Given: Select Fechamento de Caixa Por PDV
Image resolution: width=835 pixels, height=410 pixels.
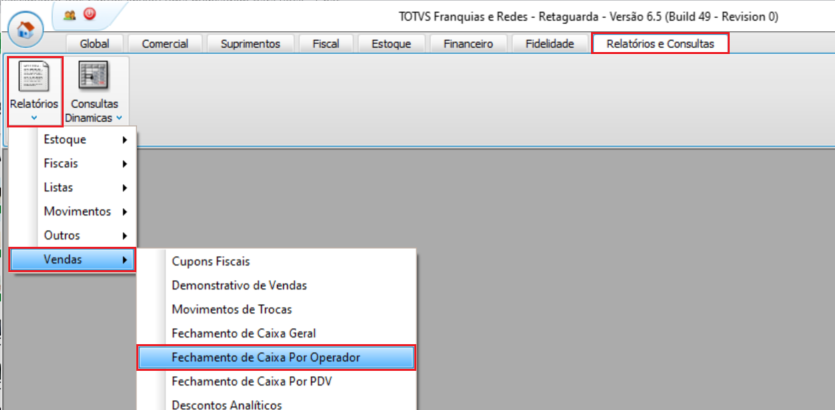Looking at the screenshot, I should (276, 382).
